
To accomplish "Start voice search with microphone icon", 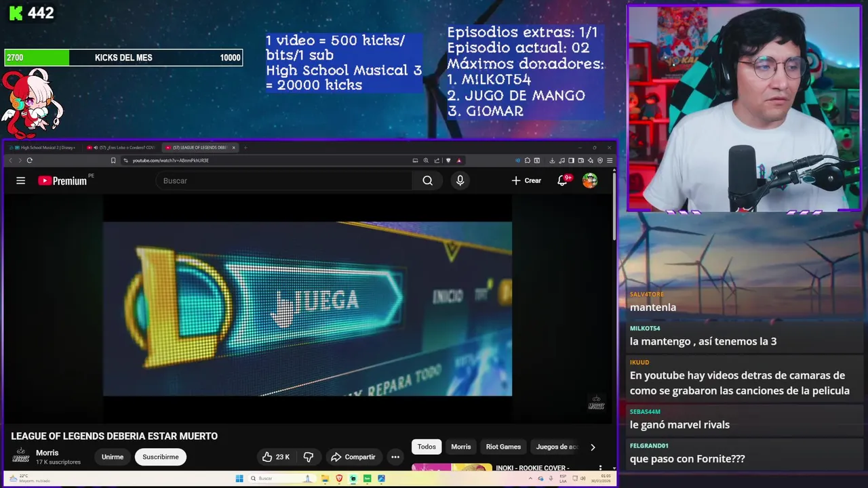I will pos(460,180).
